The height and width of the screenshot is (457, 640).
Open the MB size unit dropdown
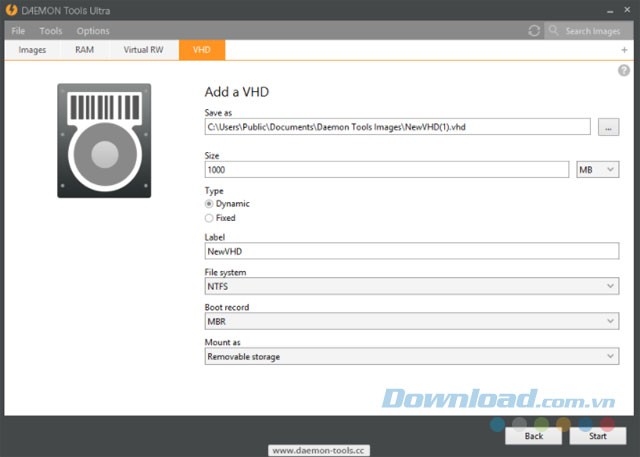598,170
